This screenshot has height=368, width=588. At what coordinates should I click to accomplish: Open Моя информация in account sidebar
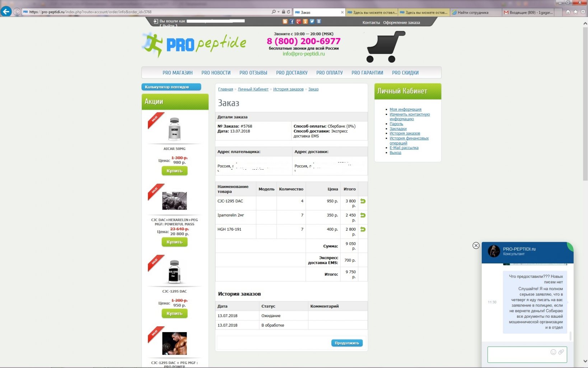coord(405,109)
